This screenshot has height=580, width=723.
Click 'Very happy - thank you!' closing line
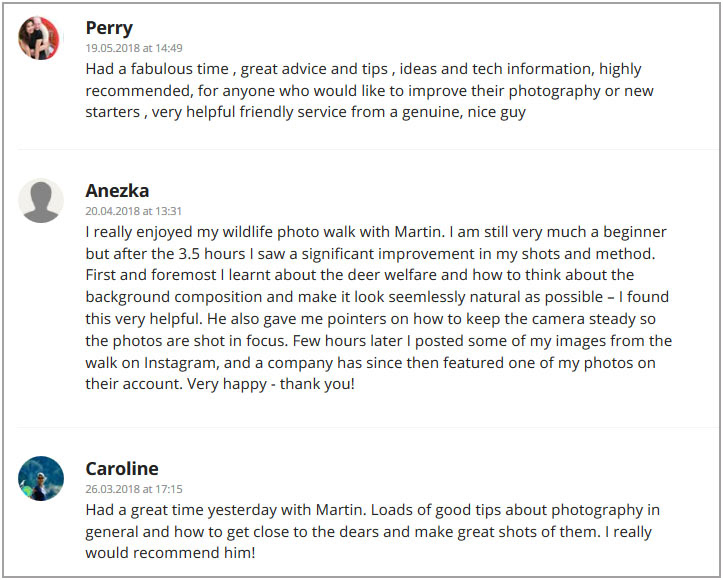[271, 384]
